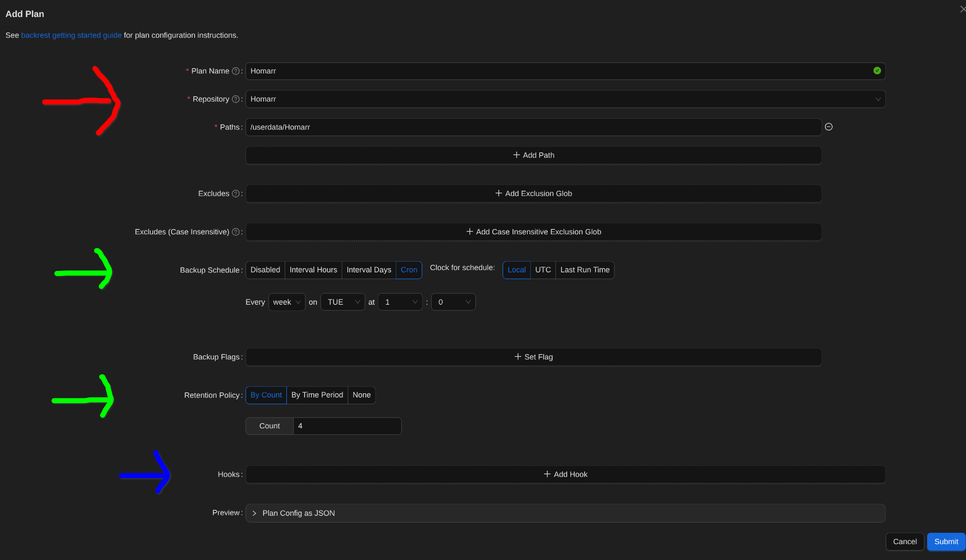Remove the /userdata/Homarr path with minus icon
Image resolution: width=966 pixels, height=560 pixels.
point(828,127)
